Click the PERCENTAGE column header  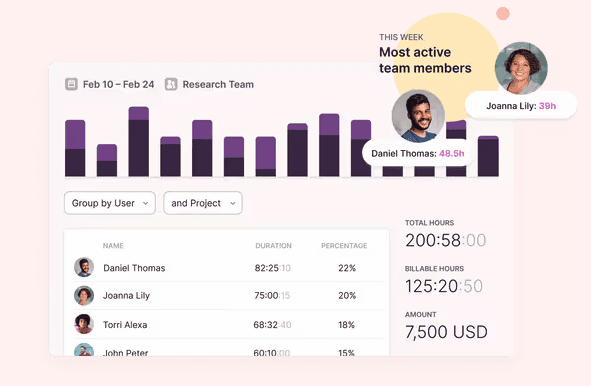coord(344,246)
